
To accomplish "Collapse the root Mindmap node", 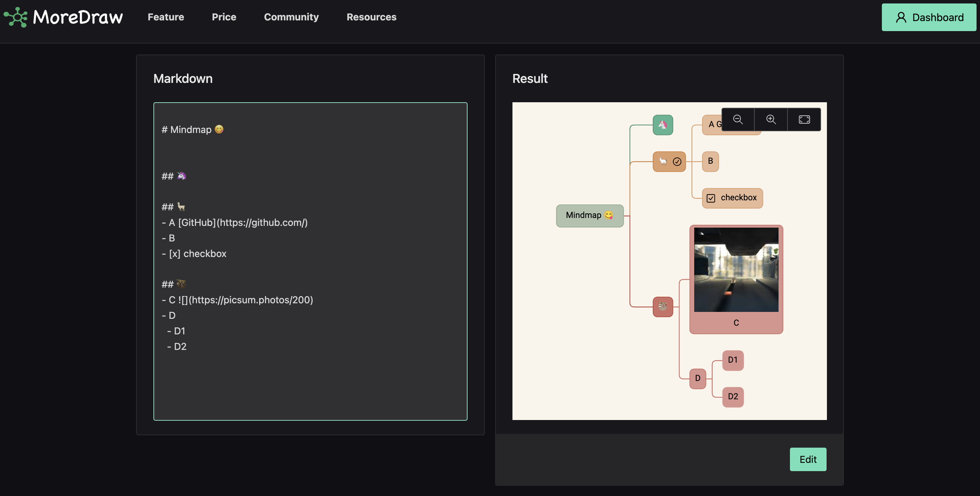I will (x=590, y=216).
